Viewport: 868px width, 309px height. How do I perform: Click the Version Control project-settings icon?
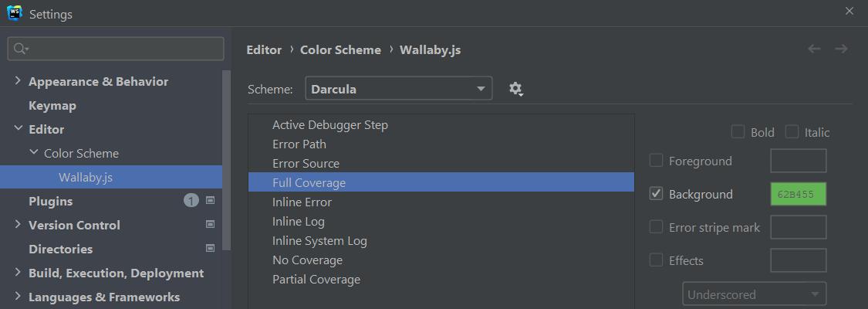click(x=211, y=225)
